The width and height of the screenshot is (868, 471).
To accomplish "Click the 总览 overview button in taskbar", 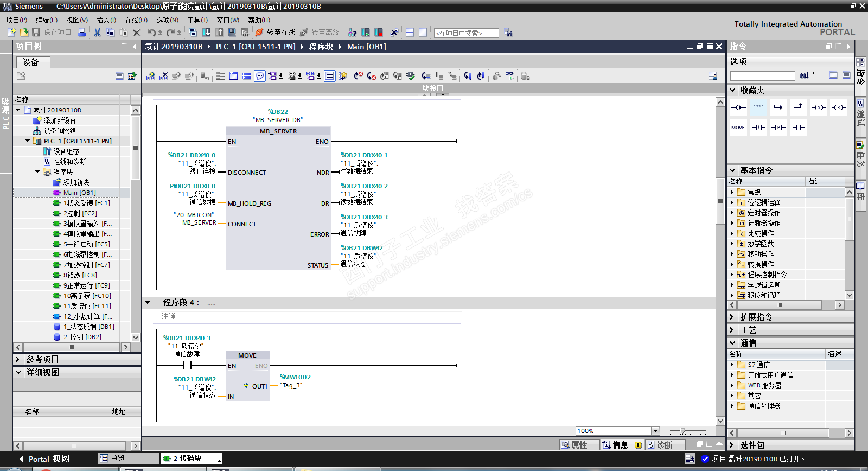I will tap(128, 459).
